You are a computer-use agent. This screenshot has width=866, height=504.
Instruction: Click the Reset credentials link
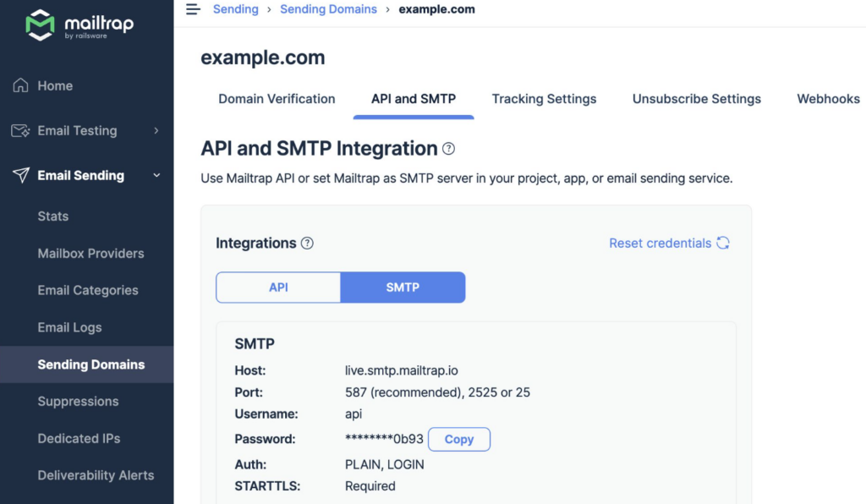(660, 244)
